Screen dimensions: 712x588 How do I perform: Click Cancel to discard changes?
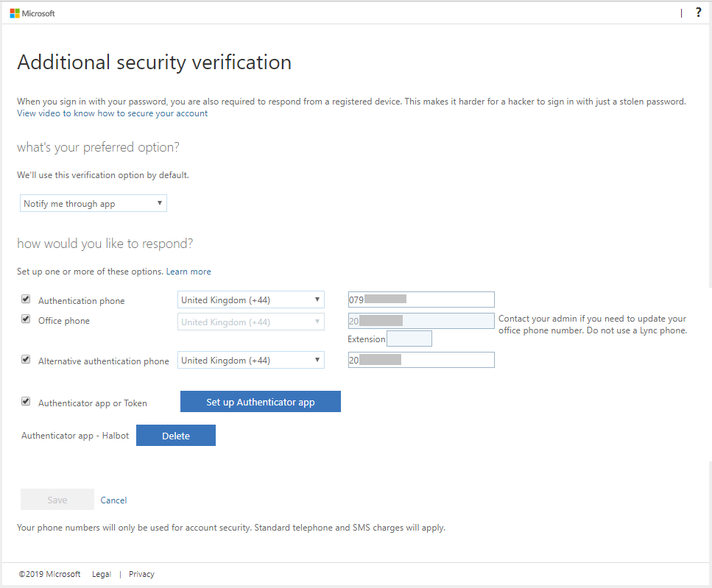click(113, 499)
